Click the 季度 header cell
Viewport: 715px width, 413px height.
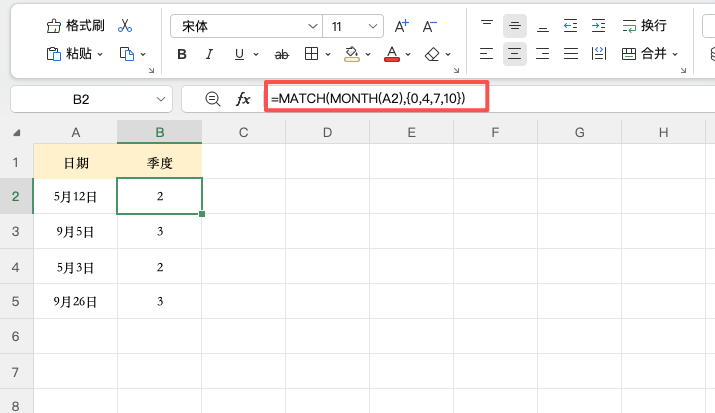click(160, 162)
